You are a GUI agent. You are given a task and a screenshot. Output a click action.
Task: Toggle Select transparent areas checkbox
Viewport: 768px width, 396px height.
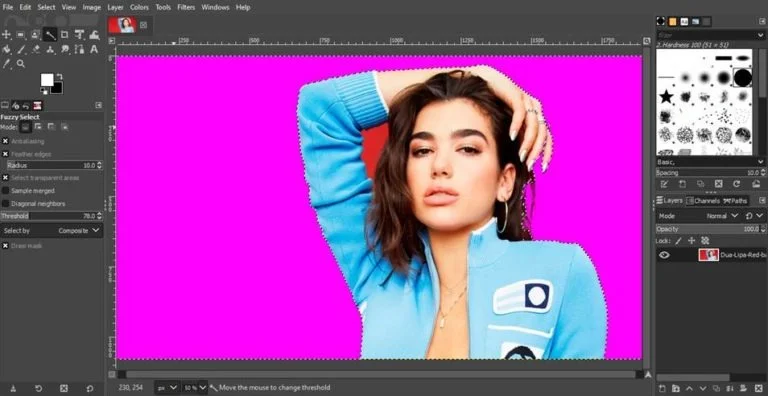5,178
